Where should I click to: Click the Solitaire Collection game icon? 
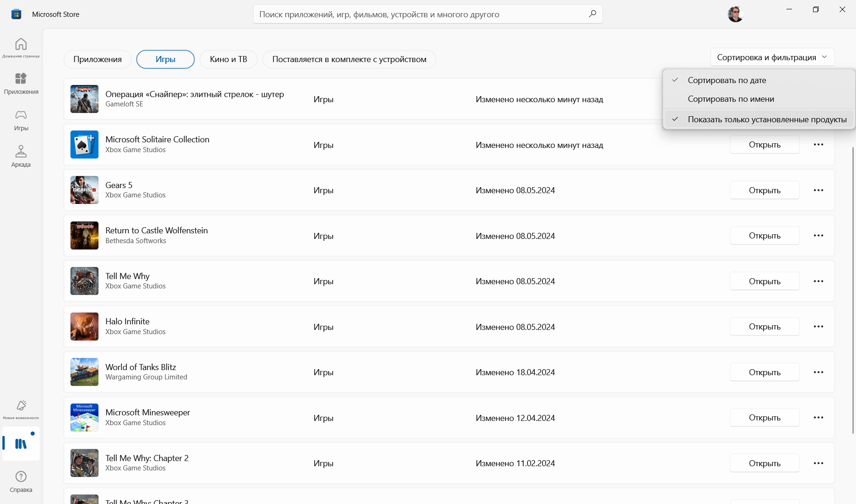pos(84,145)
